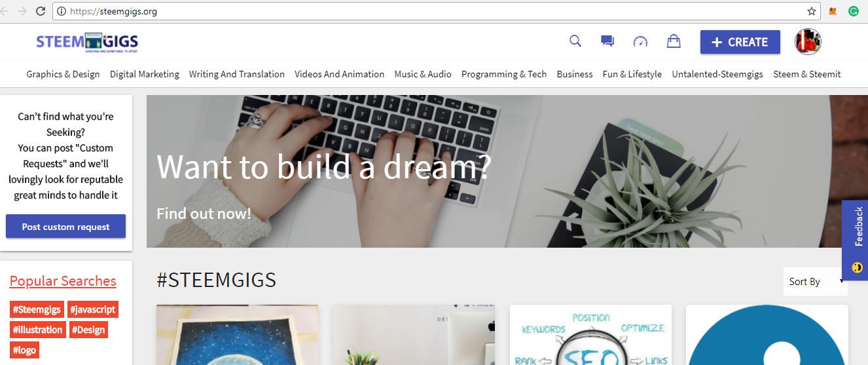Open the Steem & Steemit category
This screenshot has width=868, height=365.
(807, 74)
